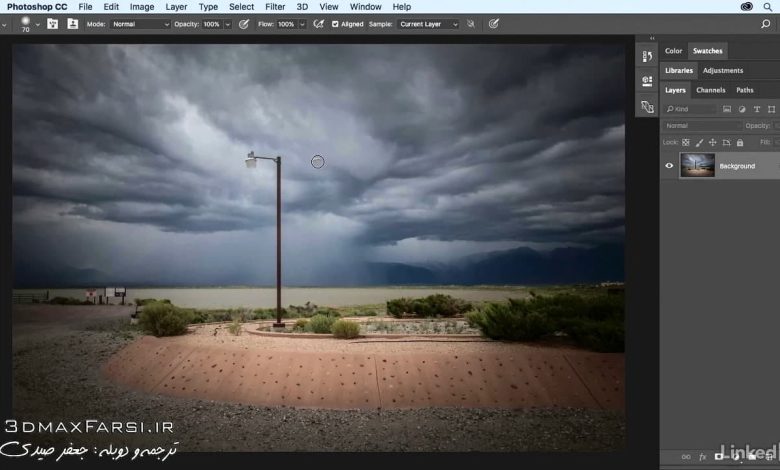Screen dimensions: 780x470
Task: Switch to the Adjustments tab
Action: 723,71
